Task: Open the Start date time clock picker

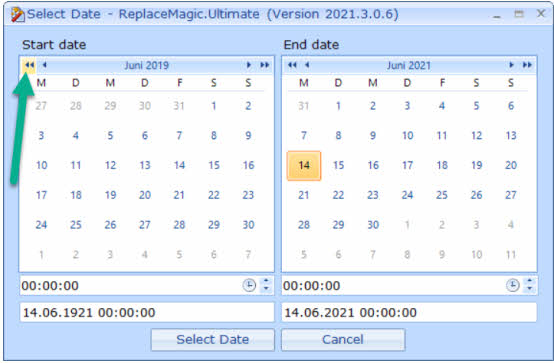Action: click(x=249, y=285)
